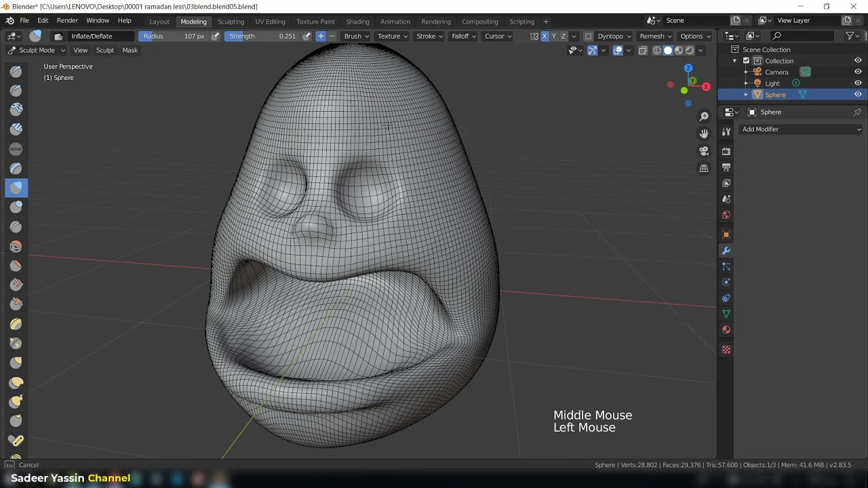Toggle X axis symmetry
868x488 pixels.
coord(544,37)
